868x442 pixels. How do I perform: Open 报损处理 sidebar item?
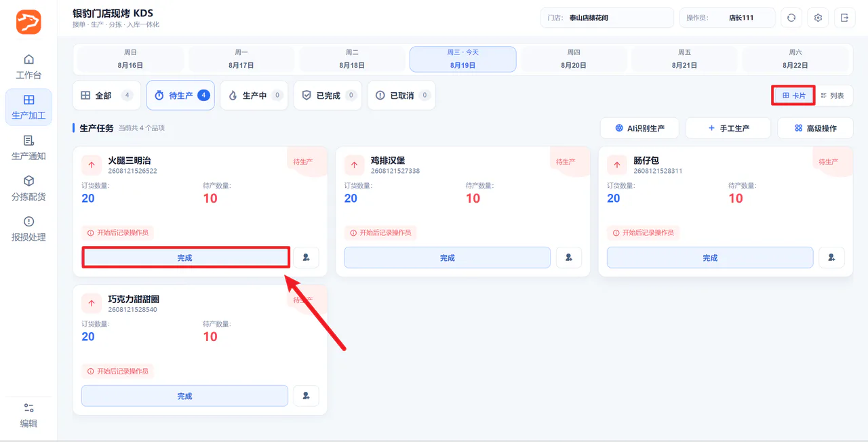[x=28, y=228]
